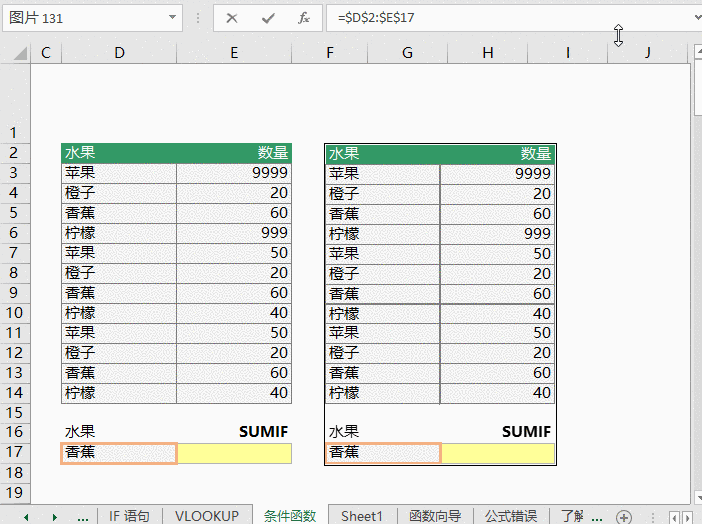This screenshot has height=524, width=702.
Task: Click the 数量 header in cell E2
Action: click(234, 153)
